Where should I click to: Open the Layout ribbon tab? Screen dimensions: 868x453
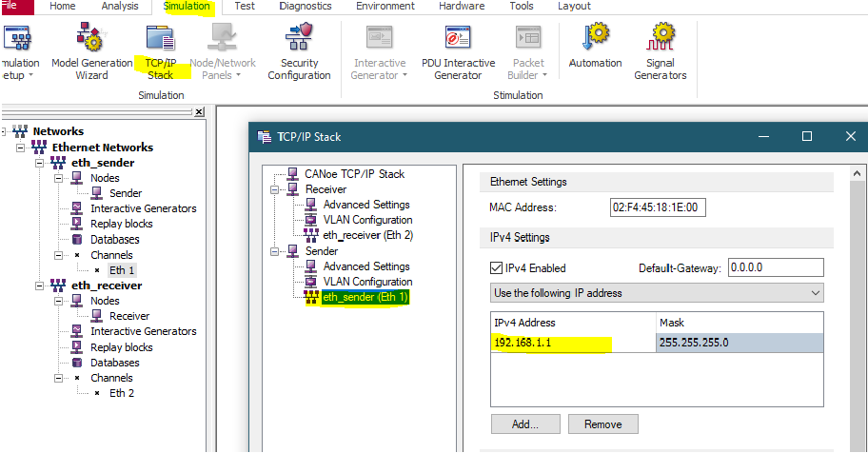click(574, 6)
